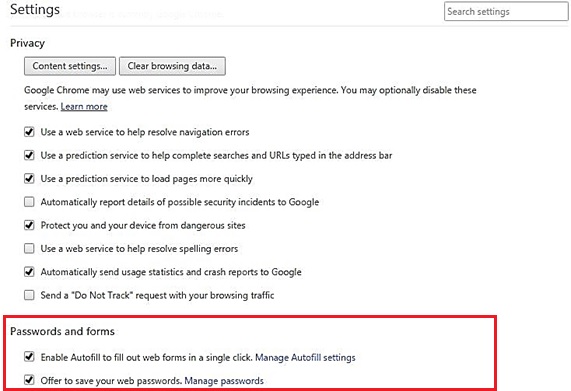Open the Content settings dialog
571x391 pixels.
pyautogui.click(x=70, y=66)
